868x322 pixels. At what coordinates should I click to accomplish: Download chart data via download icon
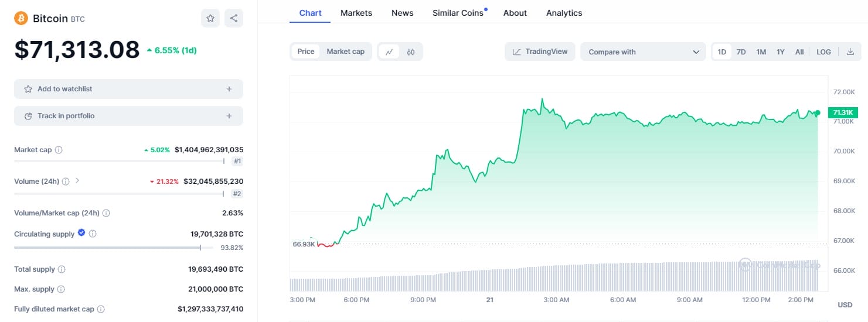pos(850,52)
